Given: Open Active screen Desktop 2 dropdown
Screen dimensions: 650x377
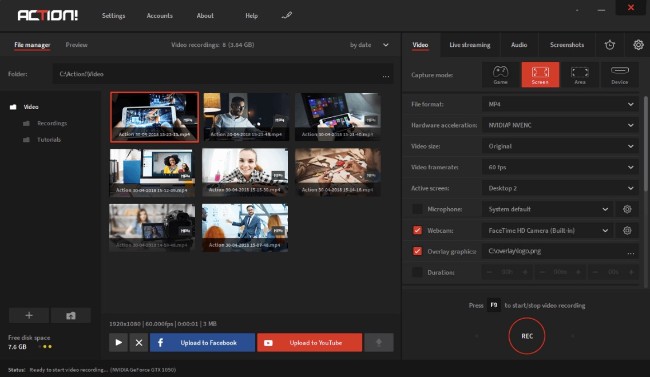Looking at the screenshot, I should [560, 188].
